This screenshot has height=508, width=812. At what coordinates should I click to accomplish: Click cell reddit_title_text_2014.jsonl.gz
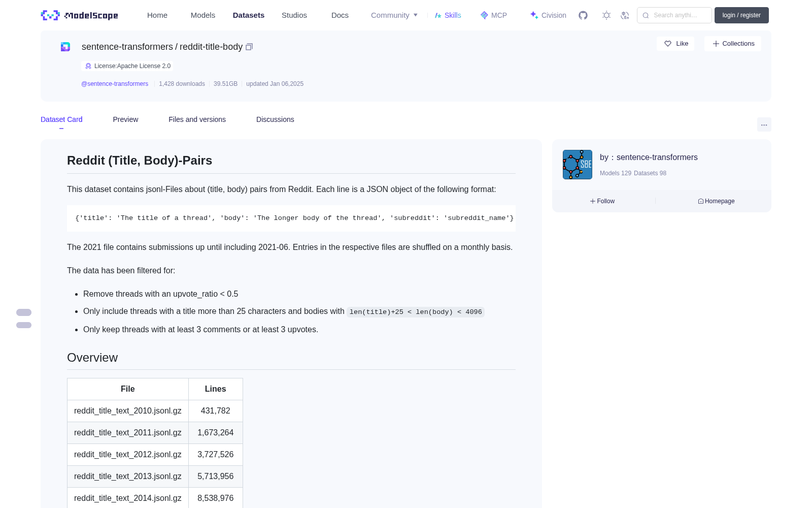tap(128, 498)
